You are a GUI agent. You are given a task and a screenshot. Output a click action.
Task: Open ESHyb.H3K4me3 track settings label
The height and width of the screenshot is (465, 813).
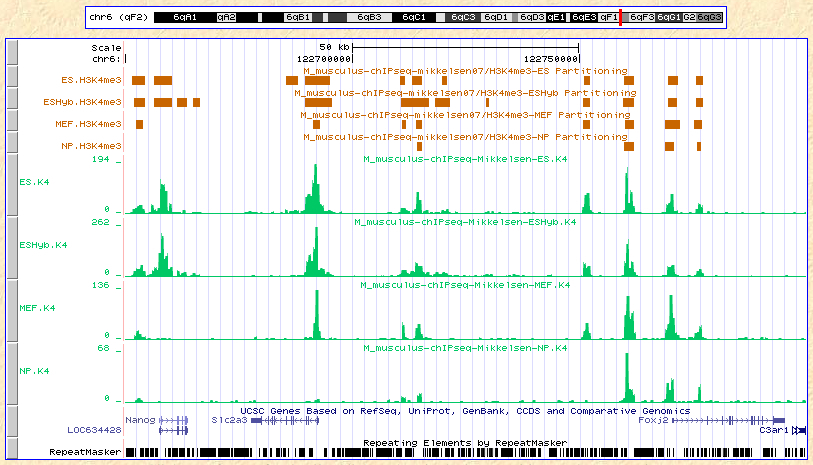point(83,101)
